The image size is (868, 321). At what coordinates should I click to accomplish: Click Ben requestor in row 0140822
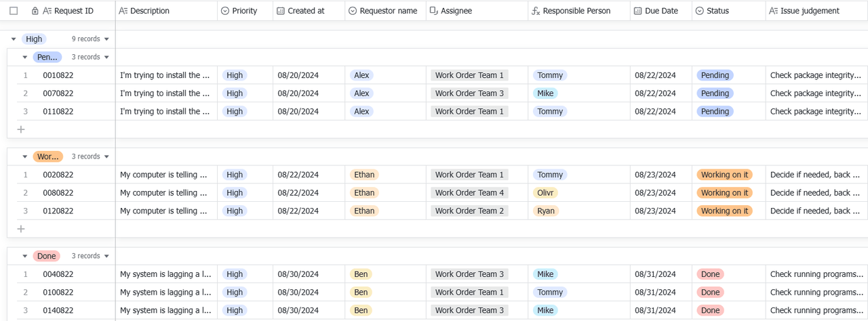click(x=361, y=310)
